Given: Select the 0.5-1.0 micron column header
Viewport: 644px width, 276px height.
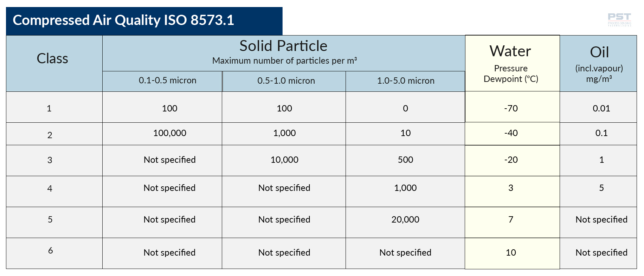Looking at the screenshot, I should [286, 81].
